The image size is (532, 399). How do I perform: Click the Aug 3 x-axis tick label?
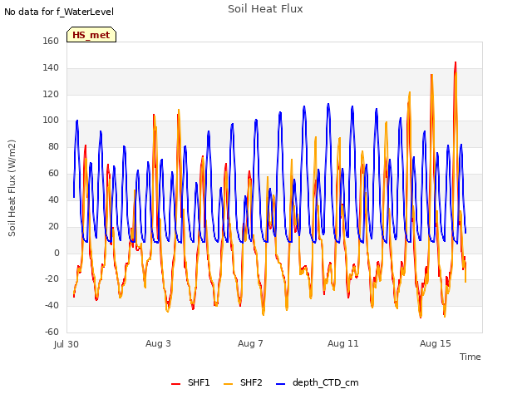click(158, 343)
